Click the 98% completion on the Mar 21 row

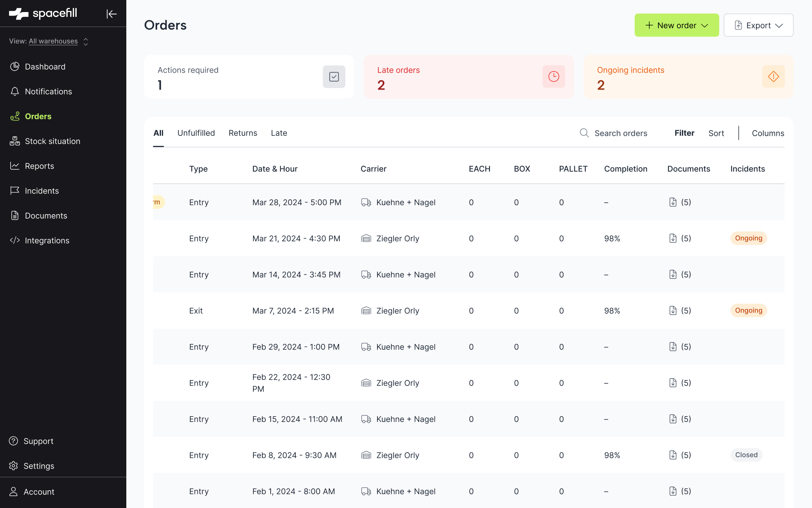612,239
